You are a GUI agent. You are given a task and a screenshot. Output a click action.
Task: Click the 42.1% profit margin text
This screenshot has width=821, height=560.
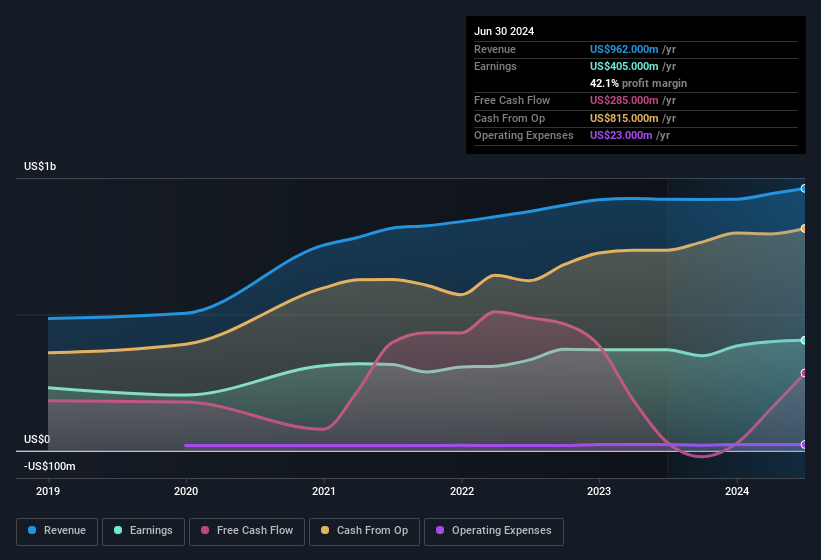(638, 83)
